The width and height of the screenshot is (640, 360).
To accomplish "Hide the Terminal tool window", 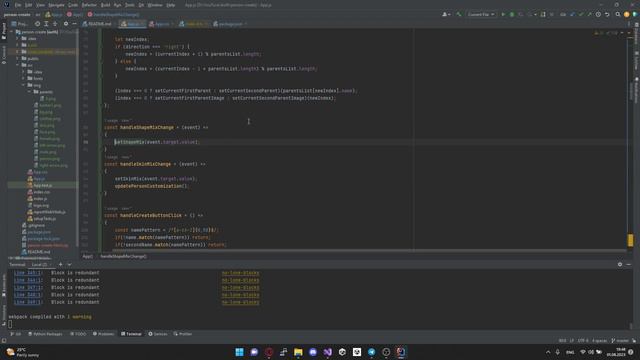I will coord(629,264).
